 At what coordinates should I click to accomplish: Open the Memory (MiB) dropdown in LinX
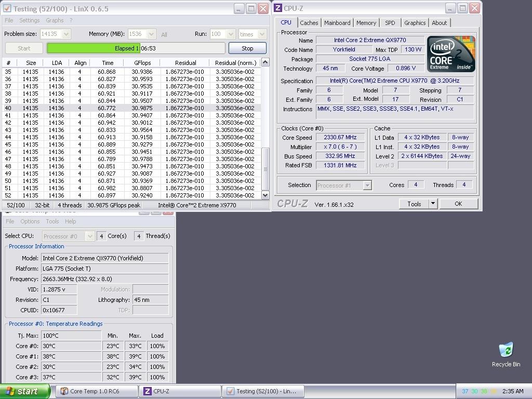tap(151, 34)
